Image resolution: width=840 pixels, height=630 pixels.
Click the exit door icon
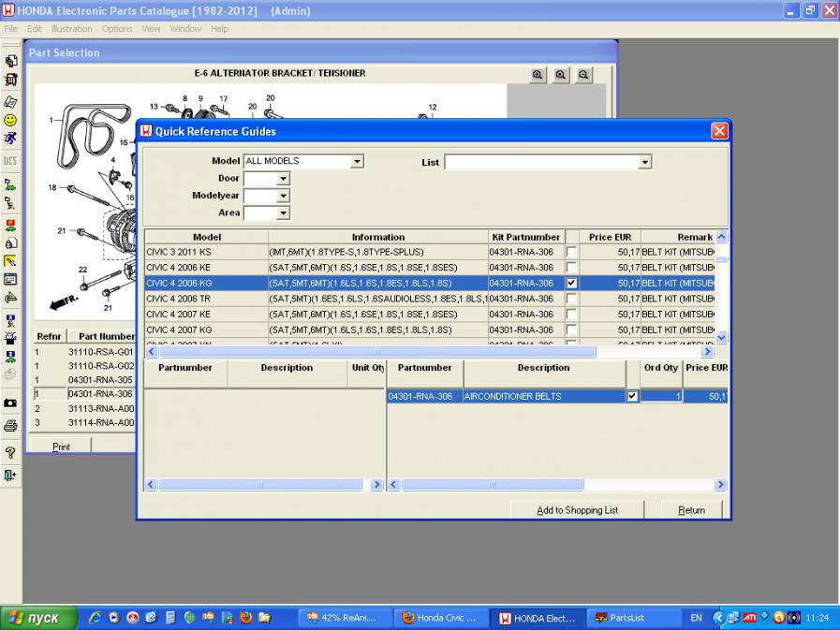(10, 476)
